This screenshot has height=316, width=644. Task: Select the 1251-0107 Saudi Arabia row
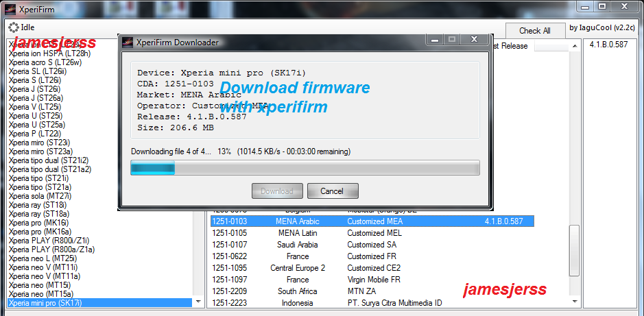(372, 245)
